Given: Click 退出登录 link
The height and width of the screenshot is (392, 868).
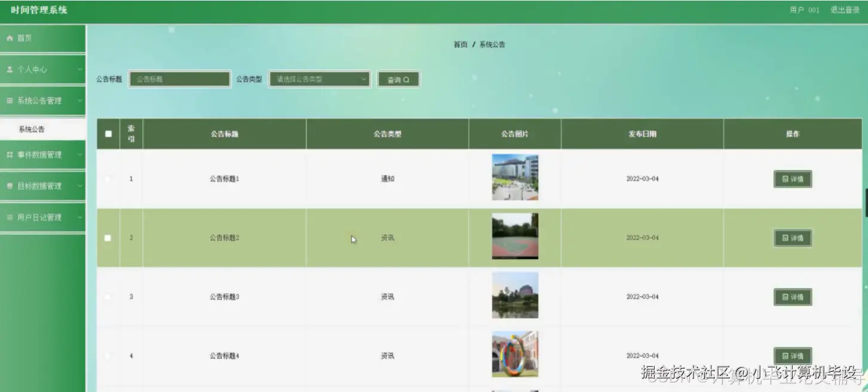Looking at the screenshot, I should coord(844,10).
